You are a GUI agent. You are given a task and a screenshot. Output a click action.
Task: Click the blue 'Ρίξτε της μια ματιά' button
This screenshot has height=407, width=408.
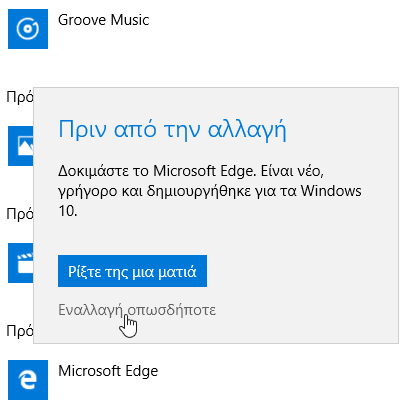(132, 271)
